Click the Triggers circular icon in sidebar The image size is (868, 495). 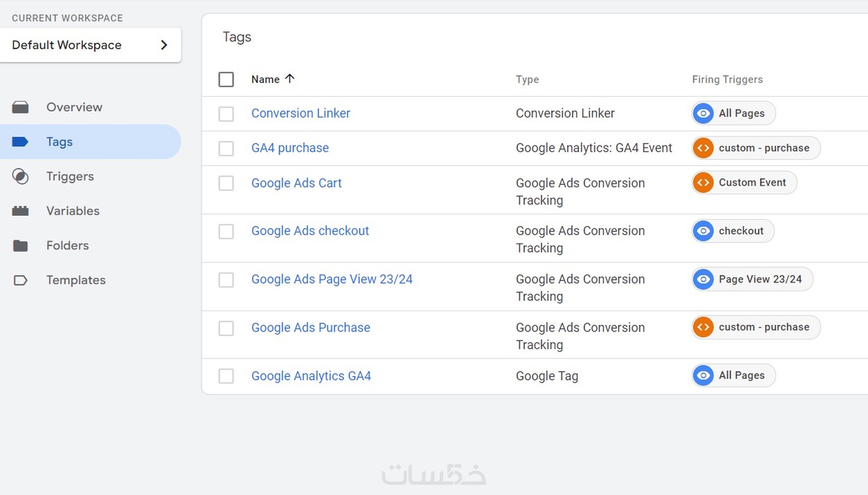pos(20,177)
